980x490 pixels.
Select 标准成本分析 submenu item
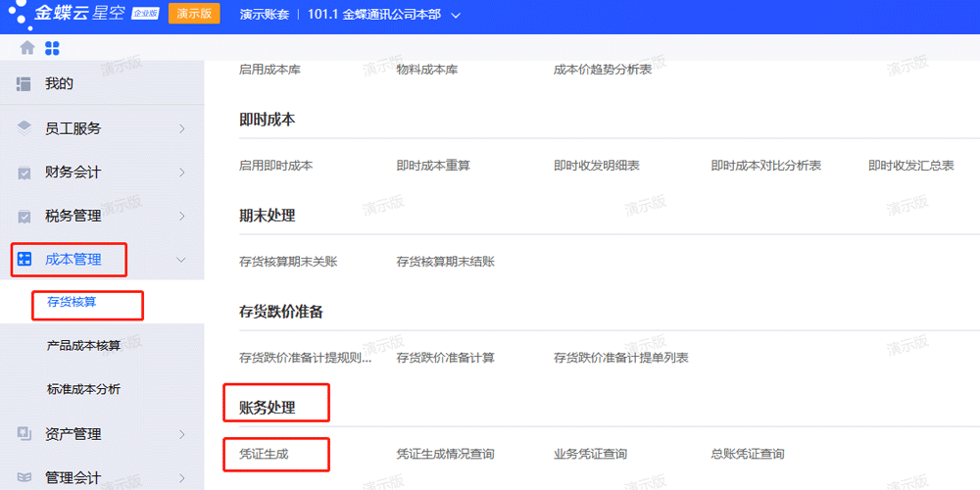83,389
